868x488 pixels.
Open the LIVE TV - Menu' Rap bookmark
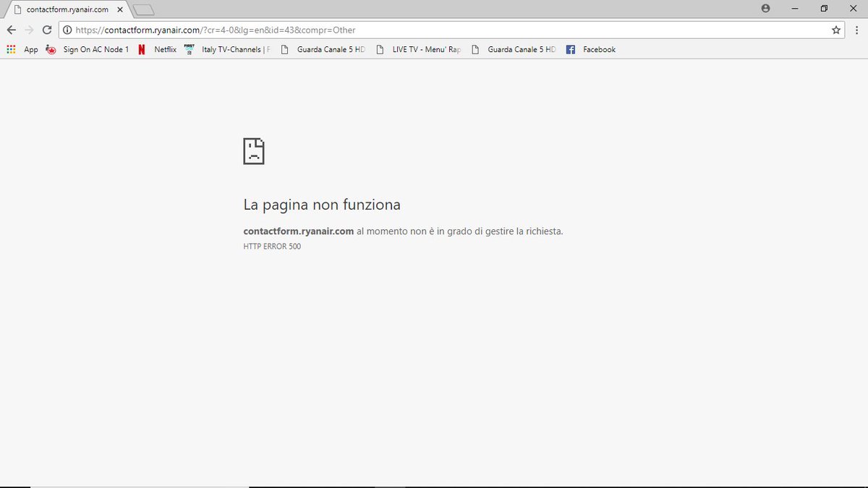point(418,49)
